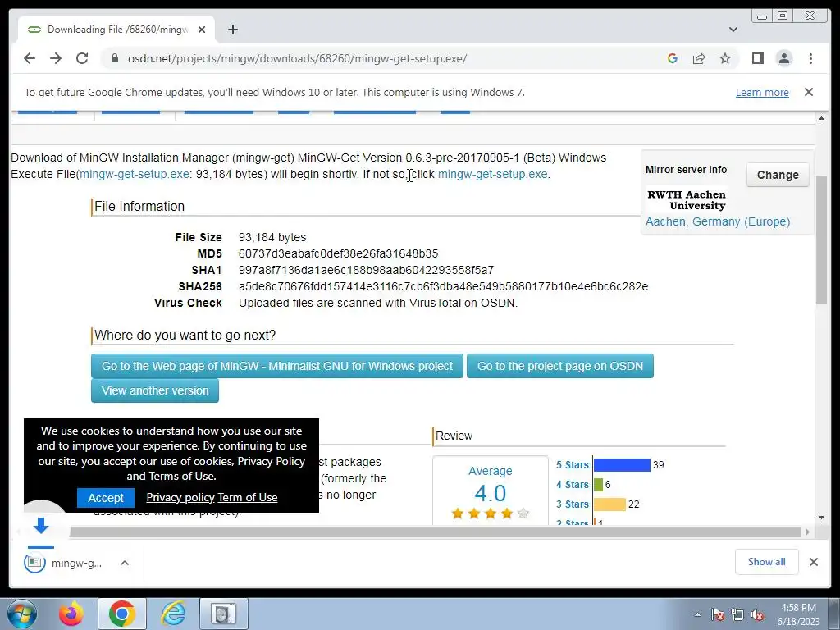Go to the MinGW web page

tap(277, 366)
